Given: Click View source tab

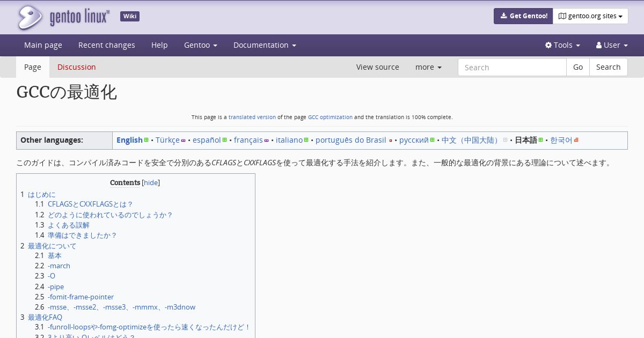Looking at the screenshot, I should pos(378,67).
